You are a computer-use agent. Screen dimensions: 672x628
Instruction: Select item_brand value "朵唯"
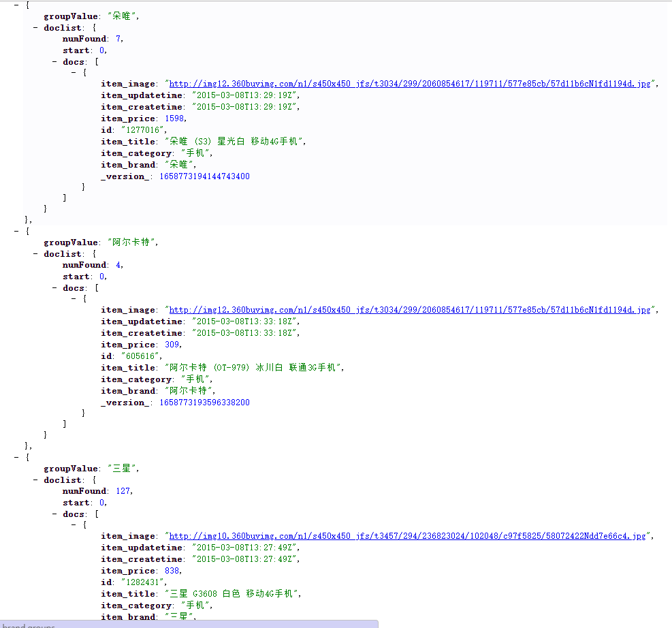coord(179,165)
